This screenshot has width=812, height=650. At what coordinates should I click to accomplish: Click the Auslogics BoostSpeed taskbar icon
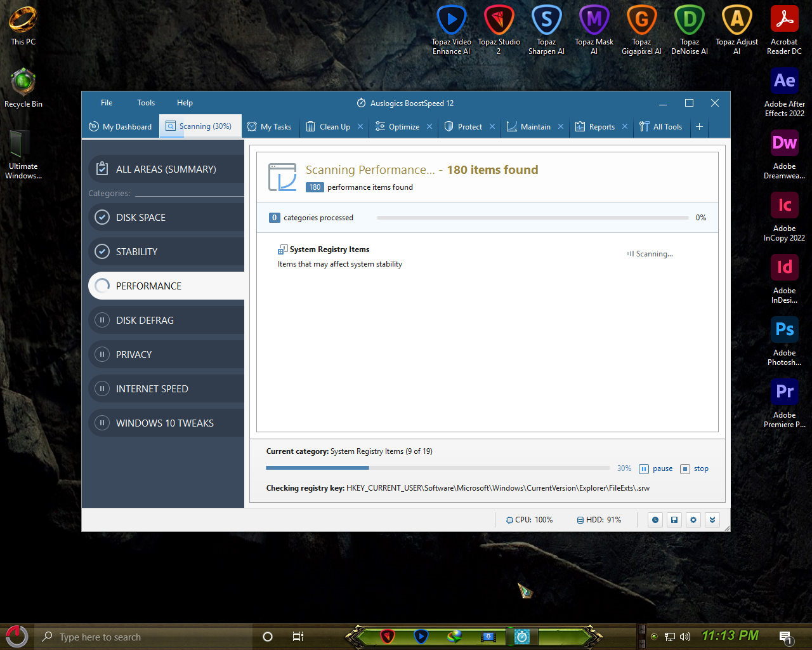click(x=522, y=636)
